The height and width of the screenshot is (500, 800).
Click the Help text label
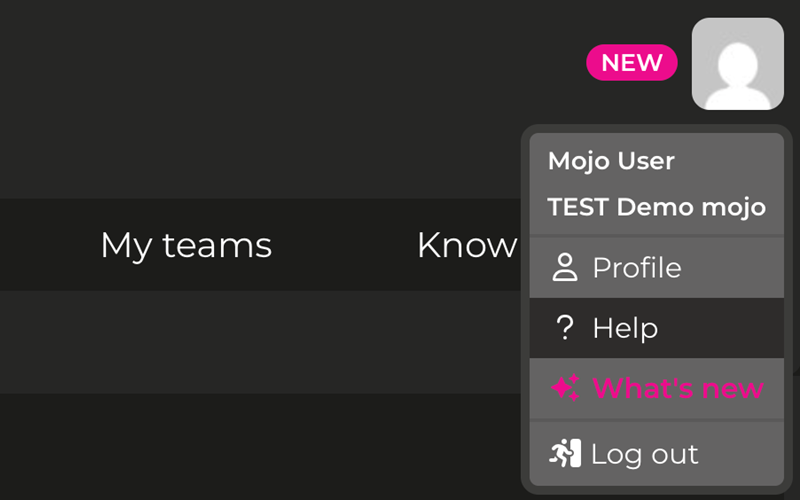(625, 328)
